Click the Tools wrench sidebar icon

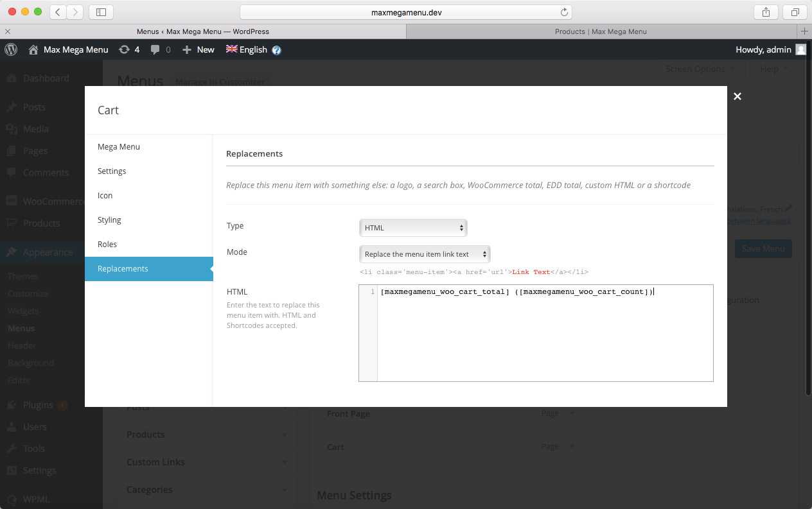point(12,449)
